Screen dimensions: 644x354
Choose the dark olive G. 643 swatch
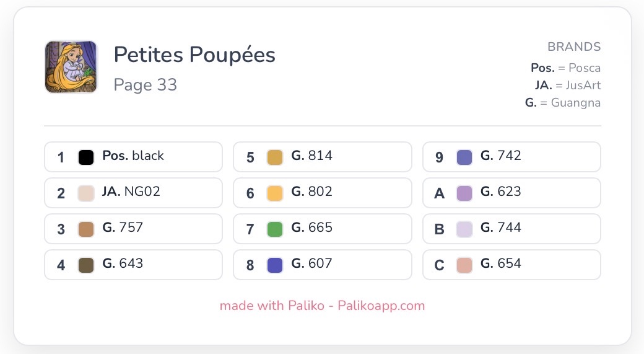click(86, 265)
